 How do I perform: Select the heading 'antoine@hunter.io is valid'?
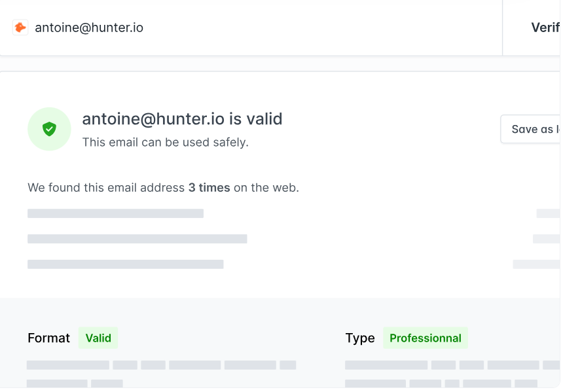(182, 119)
